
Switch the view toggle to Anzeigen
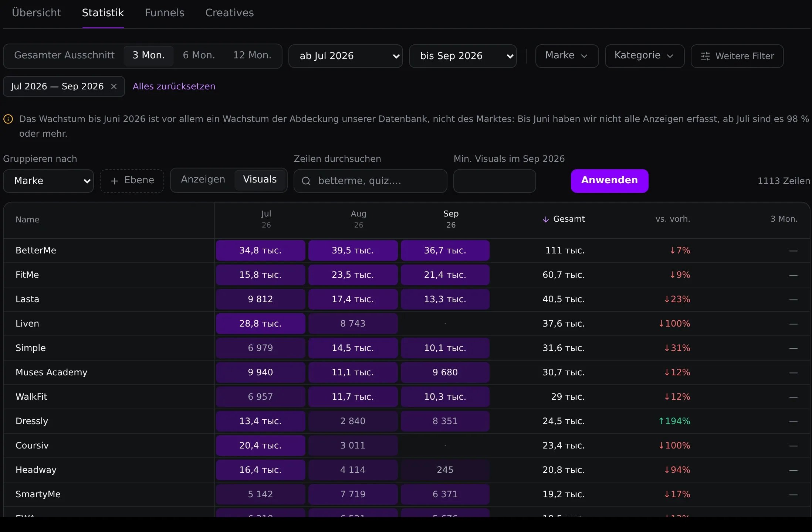(x=203, y=180)
